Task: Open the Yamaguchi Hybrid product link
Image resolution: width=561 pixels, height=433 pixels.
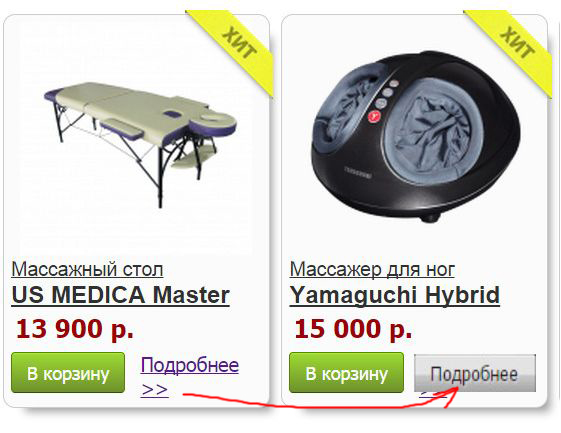Action: point(394,295)
